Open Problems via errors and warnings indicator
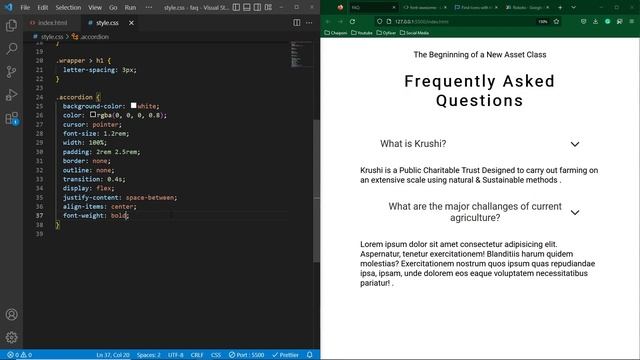 click(x=19, y=355)
